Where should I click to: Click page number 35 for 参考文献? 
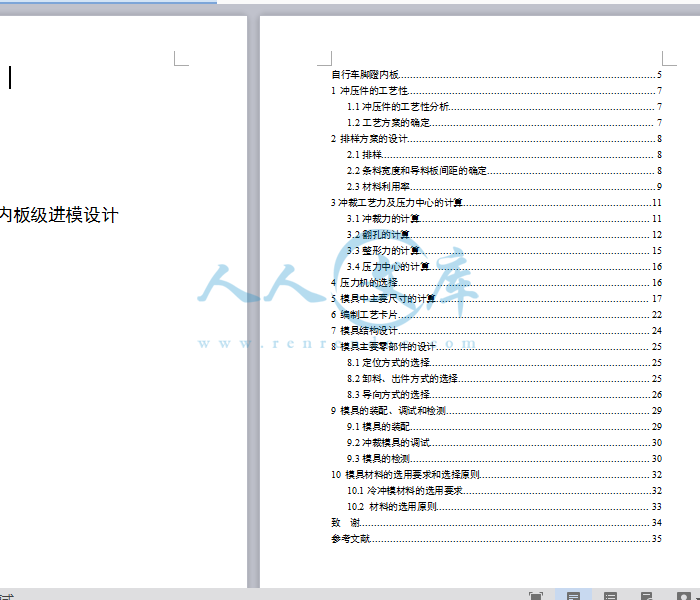pyautogui.click(x=657, y=539)
